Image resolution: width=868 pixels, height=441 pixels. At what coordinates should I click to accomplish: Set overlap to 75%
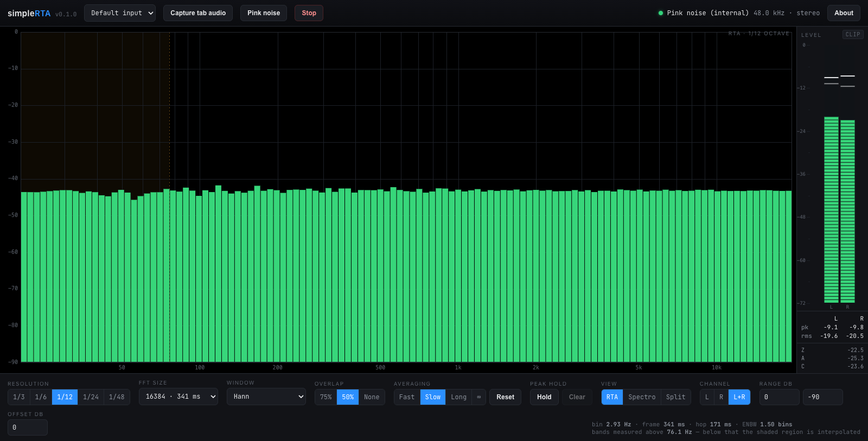(x=325, y=397)
